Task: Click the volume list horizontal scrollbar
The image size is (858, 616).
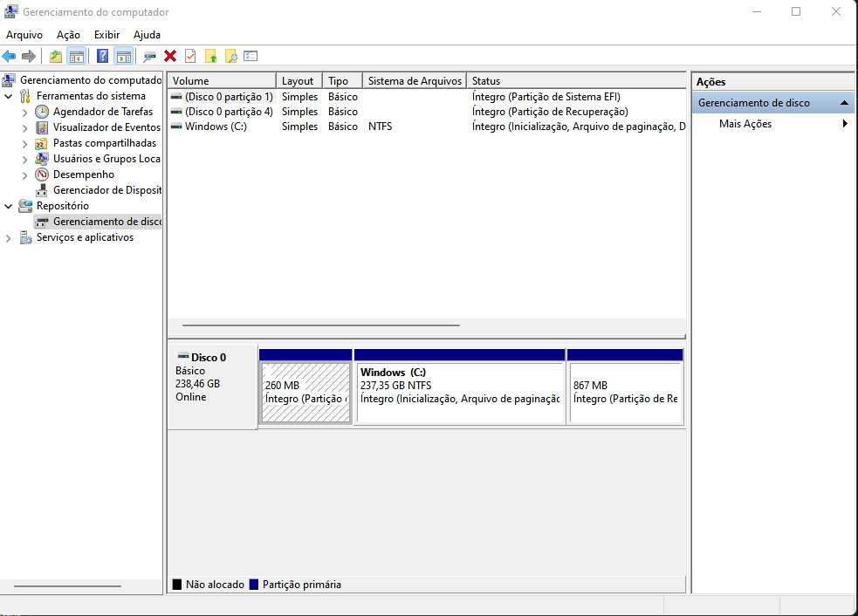Action: pos(320,325)
